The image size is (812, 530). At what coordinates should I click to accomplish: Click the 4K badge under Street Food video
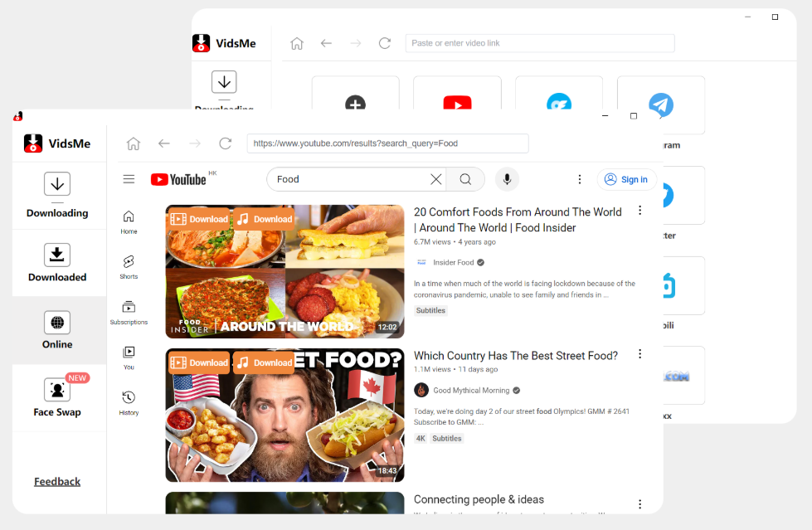pos(421,438)
